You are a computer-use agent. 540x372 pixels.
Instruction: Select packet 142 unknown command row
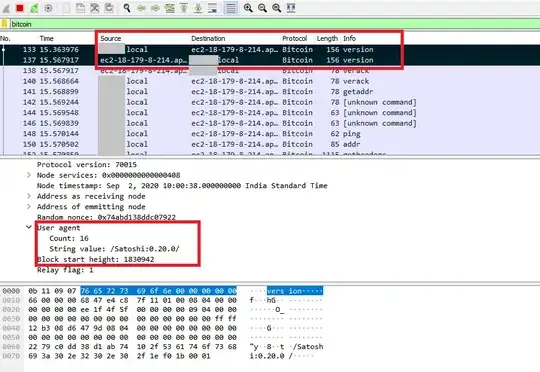(x=270, y=102)
